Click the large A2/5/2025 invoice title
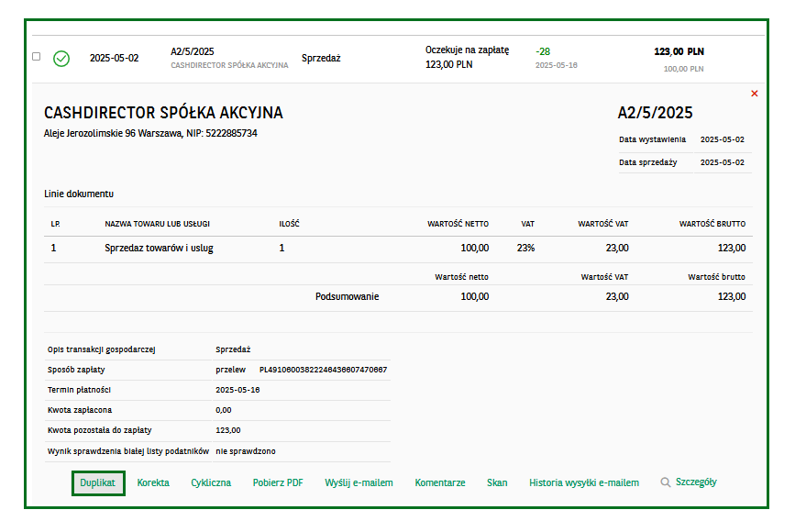 (655, 113)
